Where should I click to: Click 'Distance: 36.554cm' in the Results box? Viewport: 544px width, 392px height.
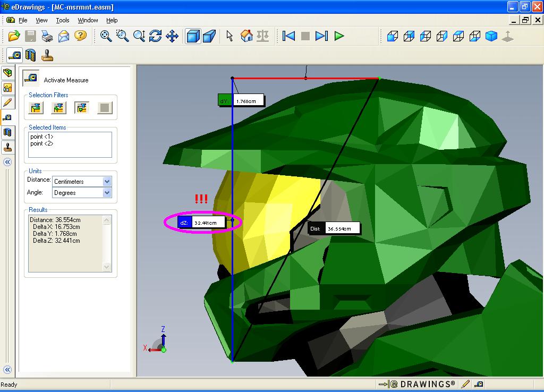[55, 220]
